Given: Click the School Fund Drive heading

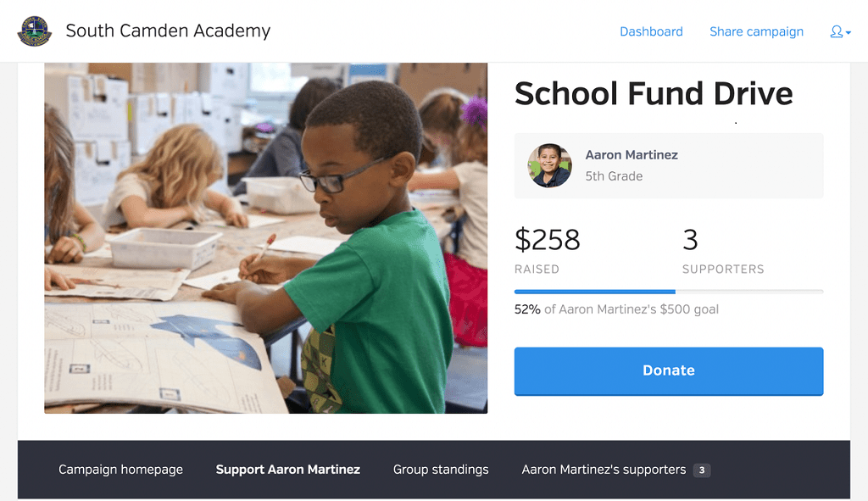Looking at the screenshot, I should 654,93.
